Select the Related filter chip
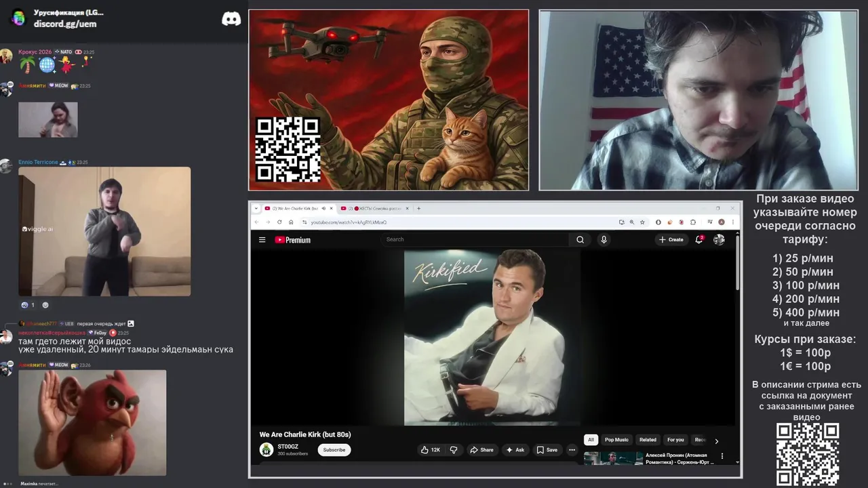Image resolution: width=868 pixels, height=488 pixels. (648, 440)
